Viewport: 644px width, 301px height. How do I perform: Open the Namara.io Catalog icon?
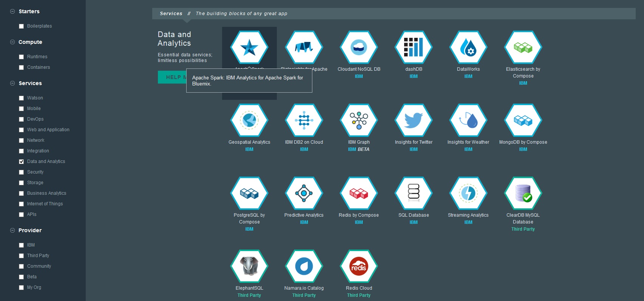[304, 267]
